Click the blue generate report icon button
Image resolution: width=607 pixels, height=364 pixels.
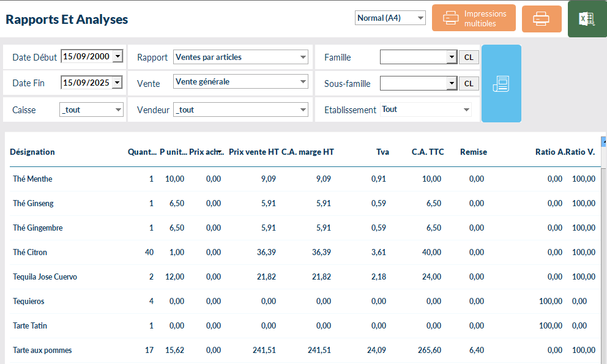tap(501, 84)
